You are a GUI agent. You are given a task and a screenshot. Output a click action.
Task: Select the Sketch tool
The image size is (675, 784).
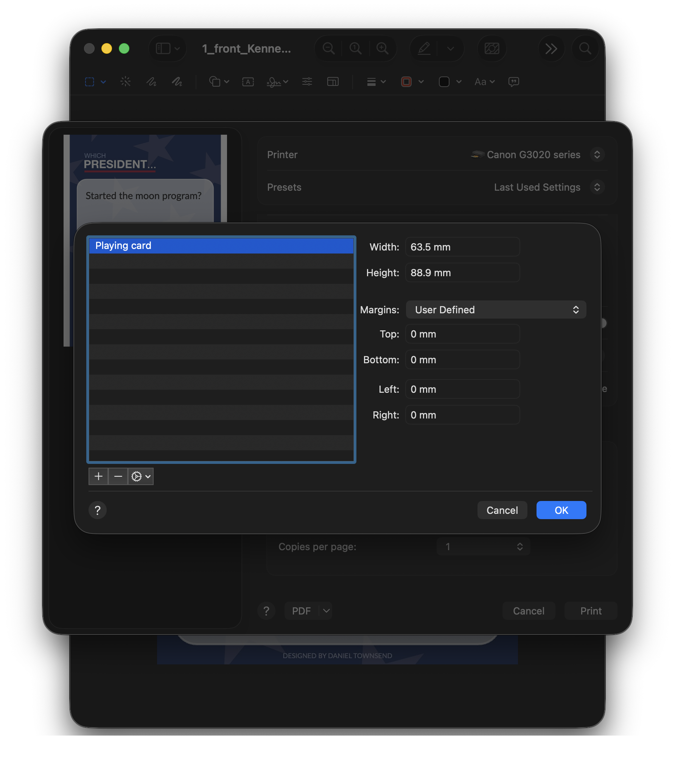(x=151, y=82)
